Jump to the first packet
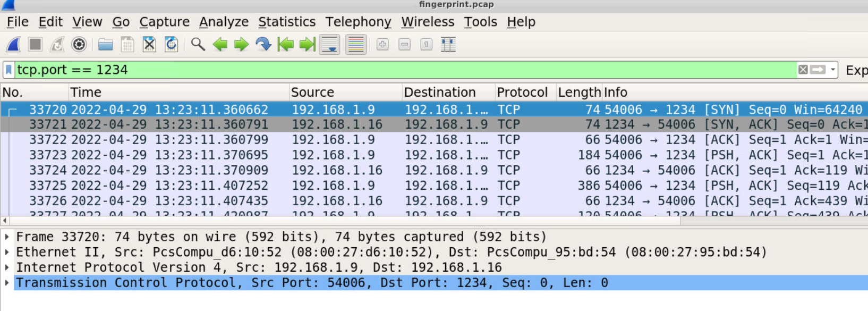Image resolution: width=868 pixels, height=311 pixels. (285, 45)
